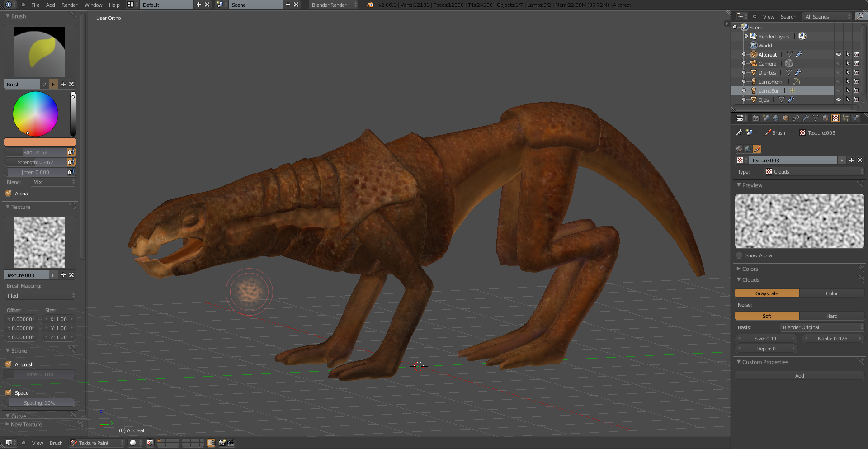
Task: Uncheck the brush Alpha checkbox
Action: pos(9,193)
